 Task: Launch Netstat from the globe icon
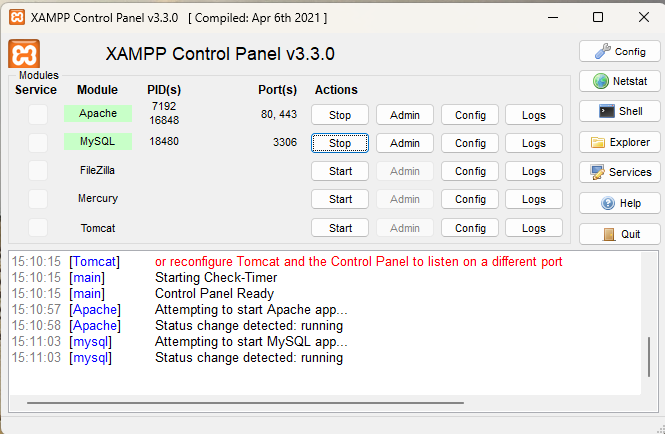619,81
